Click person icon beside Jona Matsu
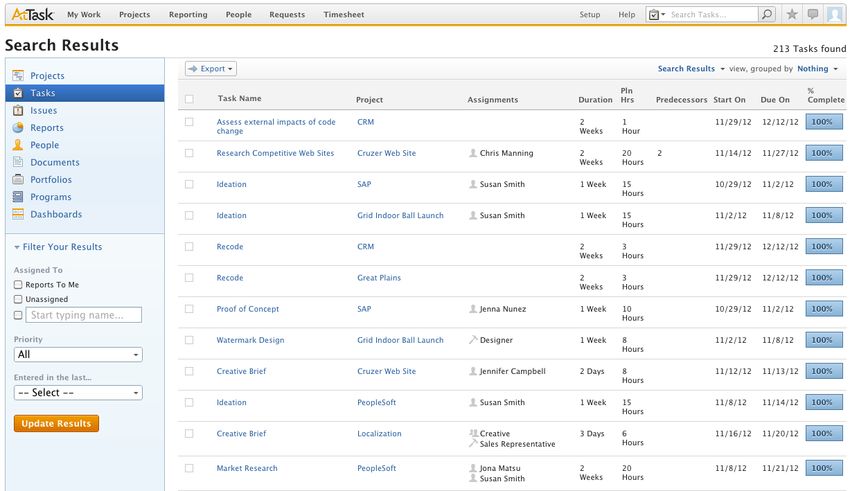Viewport: 850px width, 491px height. pyautogui.click(x=473, y=468)
